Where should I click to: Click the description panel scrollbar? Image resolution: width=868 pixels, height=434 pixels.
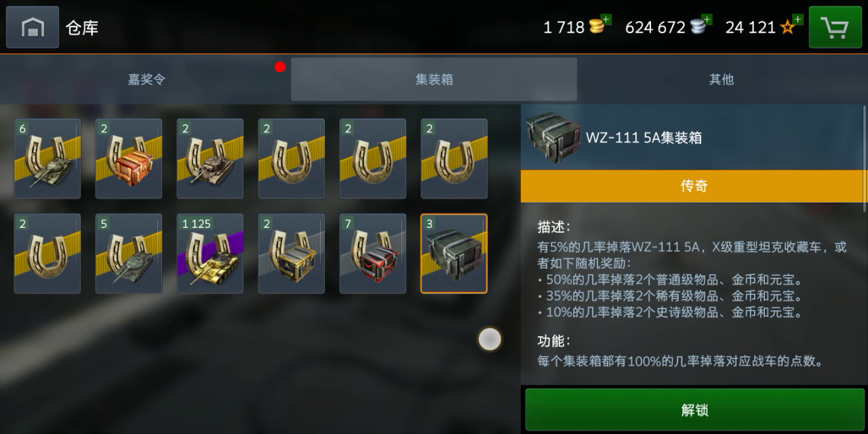pos(865,156)
